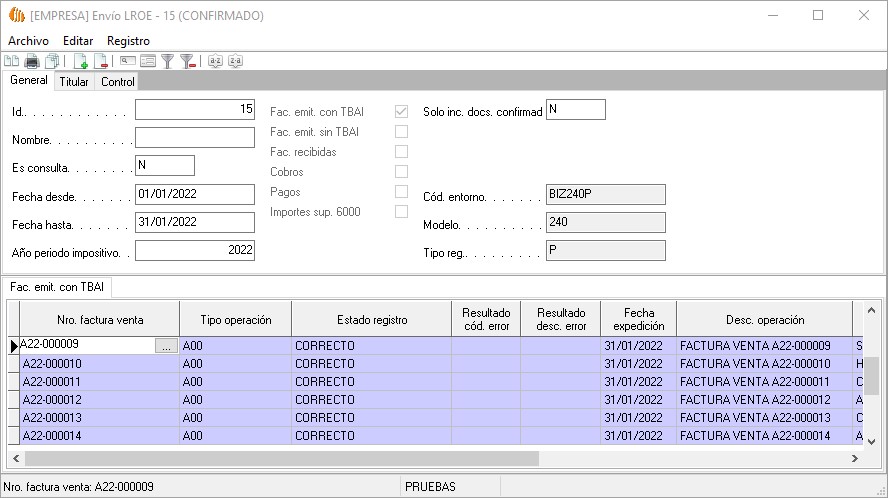Click the Fecha expedición column header
The image size is (888, 498).
638,320
